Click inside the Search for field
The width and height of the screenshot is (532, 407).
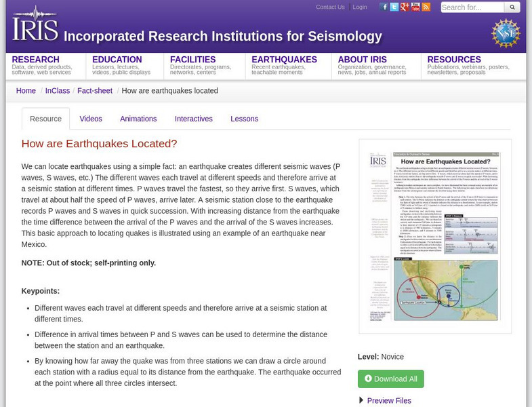(472, 7)
